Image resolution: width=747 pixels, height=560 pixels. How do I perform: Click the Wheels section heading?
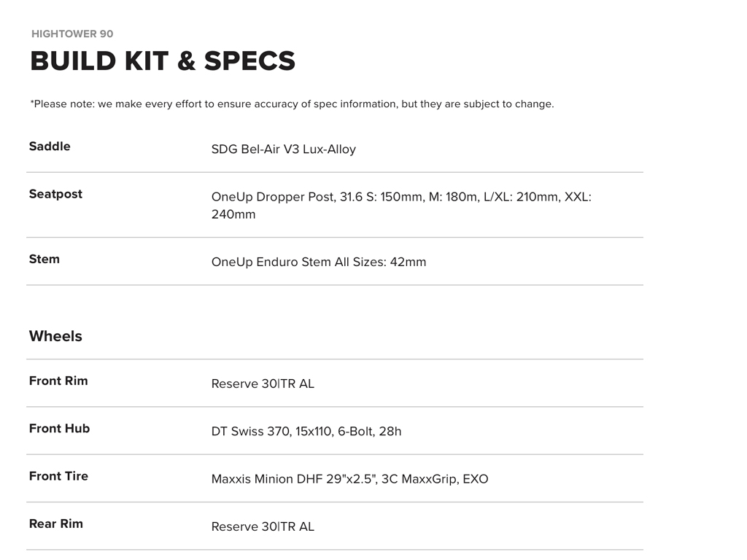pos(55,336)
